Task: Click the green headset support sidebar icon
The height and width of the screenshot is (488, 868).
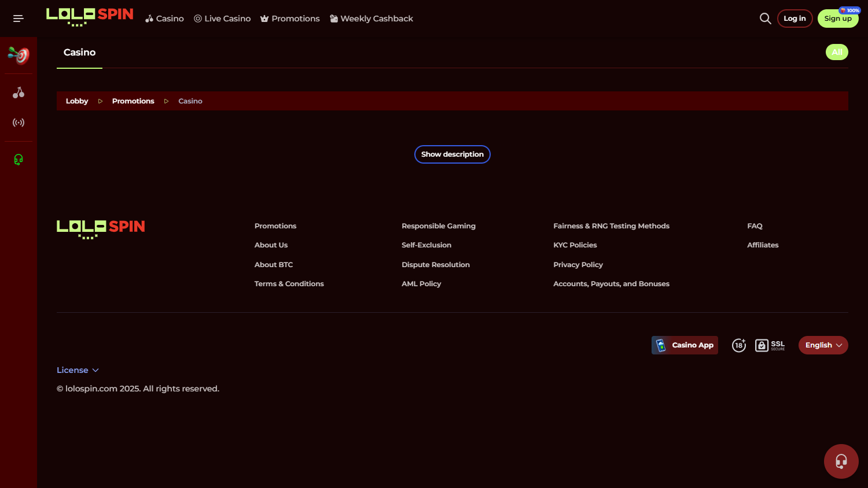Action: tap(19, 160)
